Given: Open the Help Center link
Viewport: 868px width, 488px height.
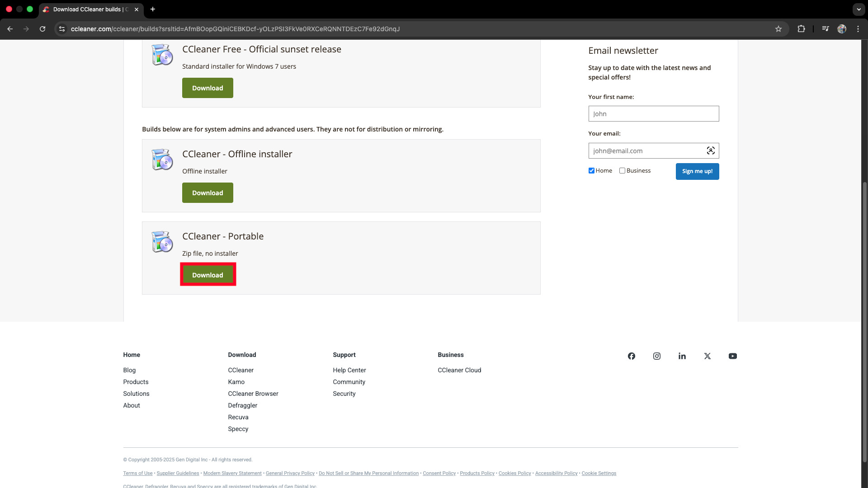Looking at the screenshot, I should click(x=349, y=370).
